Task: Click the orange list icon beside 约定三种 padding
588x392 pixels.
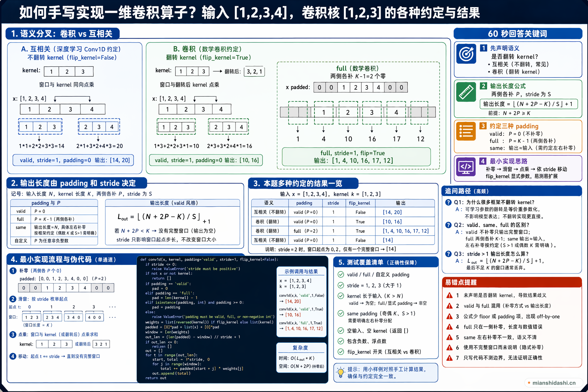Action: pos(466,131)
